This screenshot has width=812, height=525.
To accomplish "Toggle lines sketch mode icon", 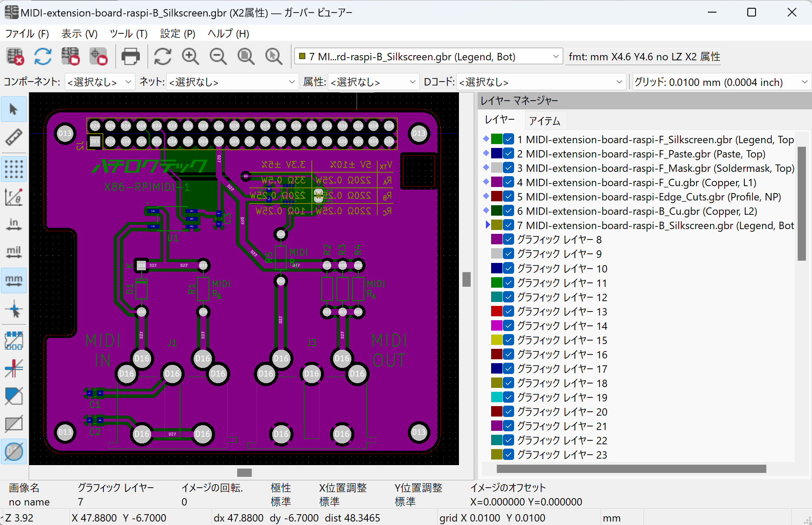I will (14, 368).
